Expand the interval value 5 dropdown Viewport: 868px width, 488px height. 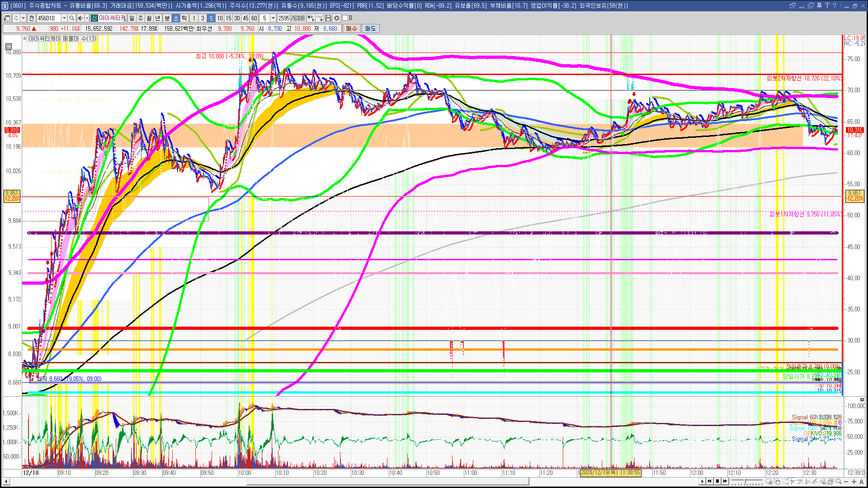pos(273,18)
